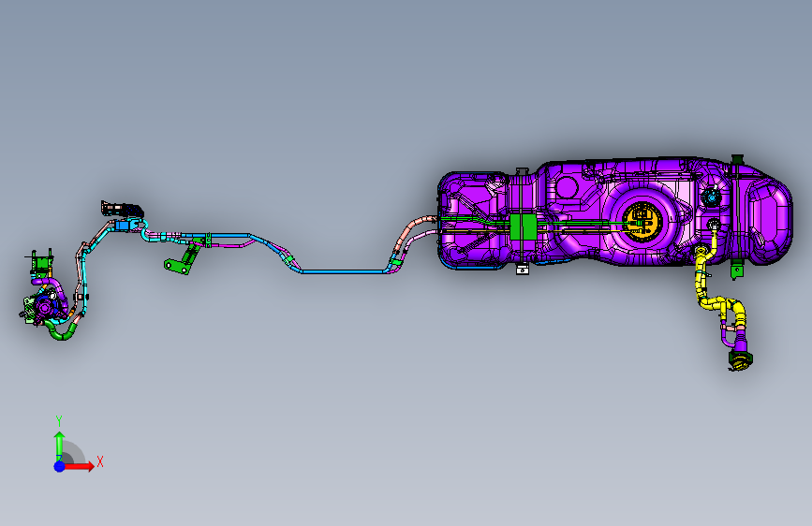The height and width of the screenshot is (526, 812).
Task: Select the green bracket at the far left top
Action: [41, 265]
